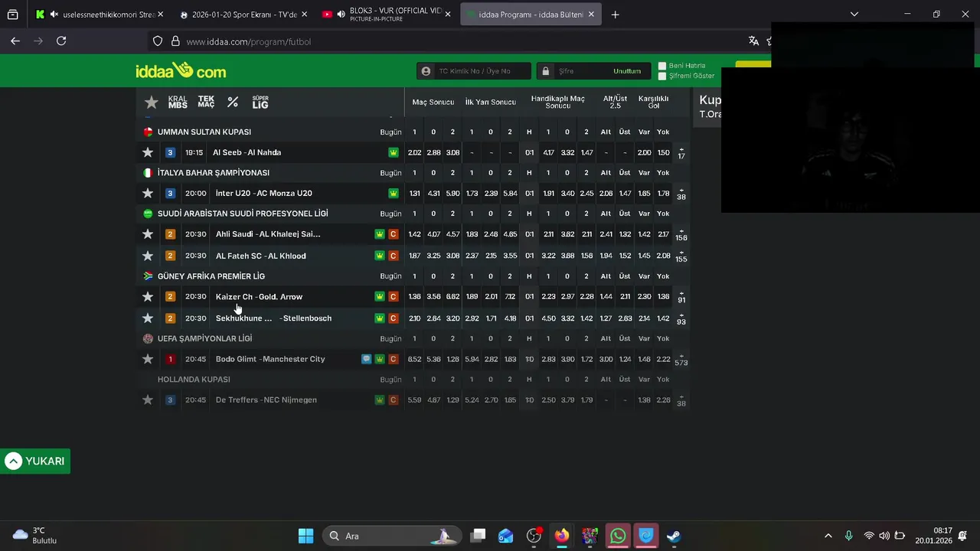Screen dimensions: 980x551
Task: Click the browser address bar URL
Action: [249, 41]
